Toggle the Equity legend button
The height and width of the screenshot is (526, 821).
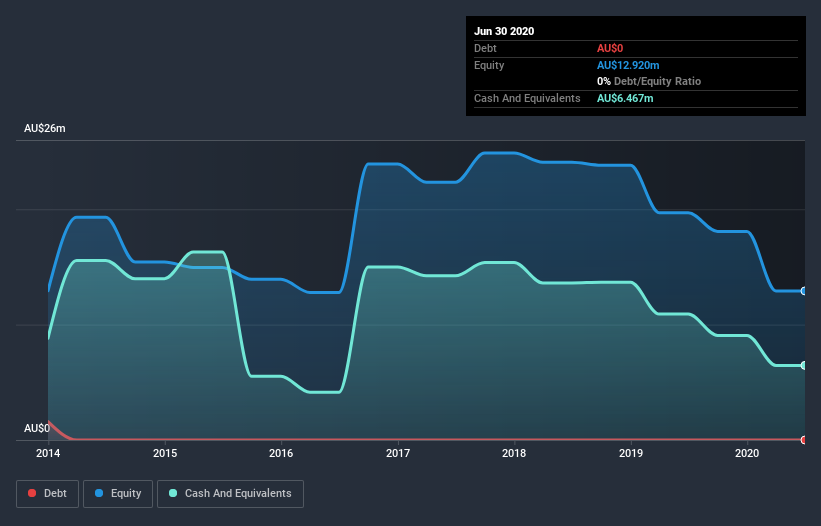[x=118, y=494]
